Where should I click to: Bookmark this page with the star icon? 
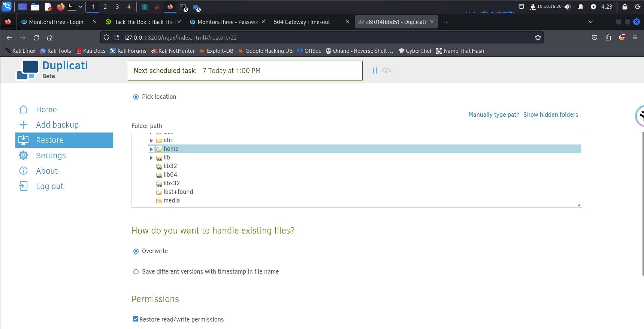[538, 37]
